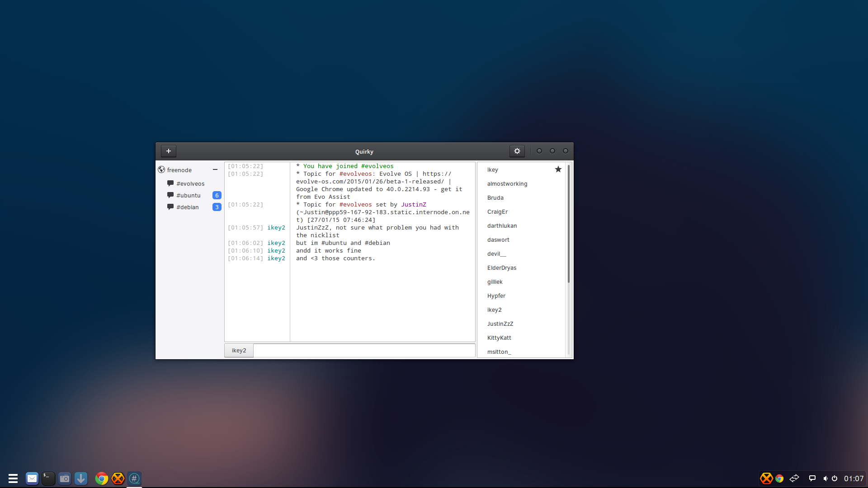
Task: Click the chat bubble icon beside #ubuntu
Action: click(170, 195)
